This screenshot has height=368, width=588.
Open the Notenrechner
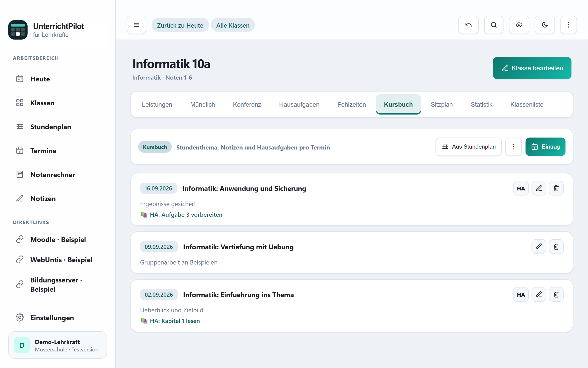58,175
